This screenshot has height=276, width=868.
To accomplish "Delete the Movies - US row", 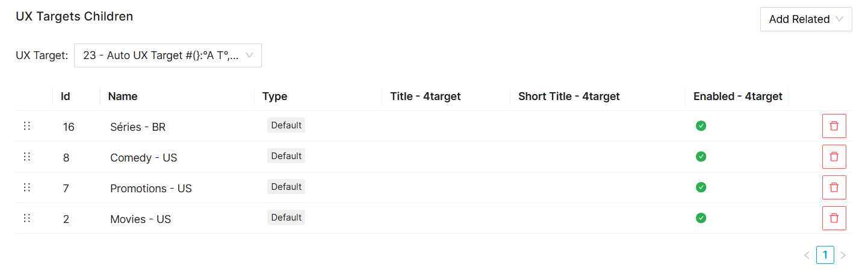I will click(834, 218).
